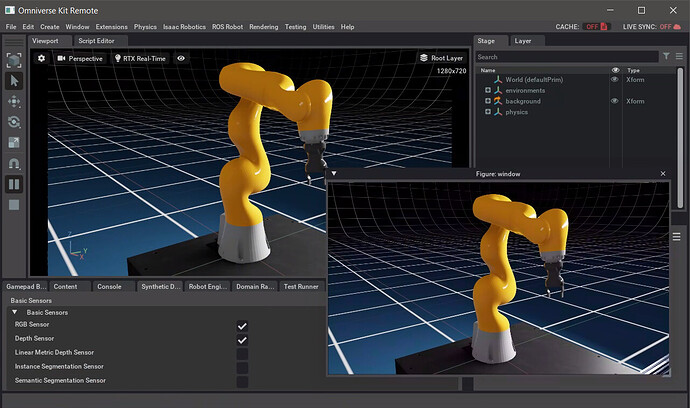Click the Root Layer button
The image size is (690, 408).
(x=441, y=58)
